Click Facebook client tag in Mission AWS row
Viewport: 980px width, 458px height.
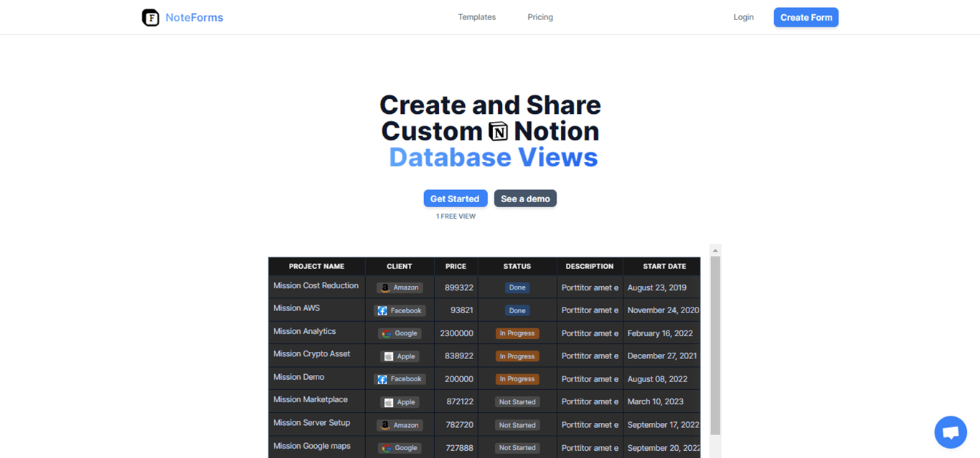click(400, 310)
